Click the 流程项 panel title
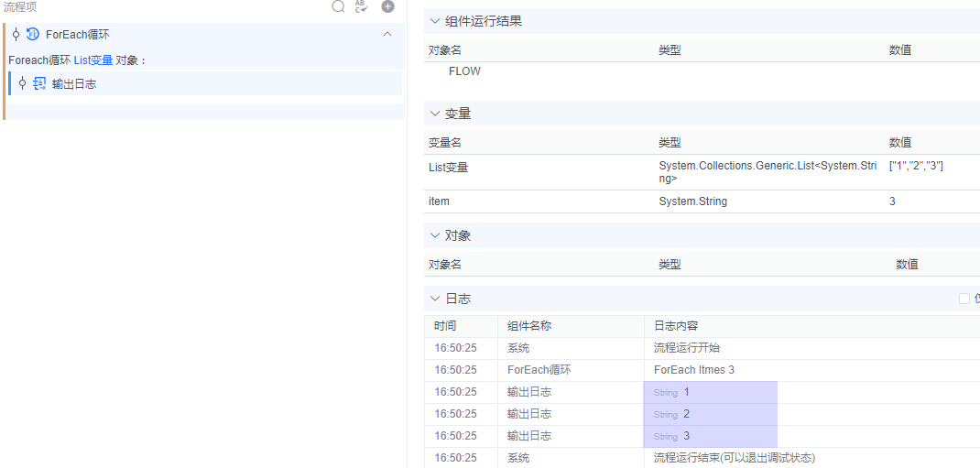 point(18,7)
